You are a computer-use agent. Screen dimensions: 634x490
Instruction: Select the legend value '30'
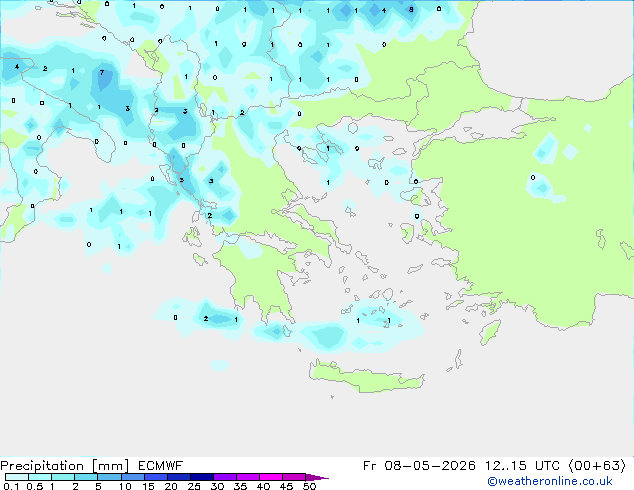pyautogui.click(x=217, y=486)
